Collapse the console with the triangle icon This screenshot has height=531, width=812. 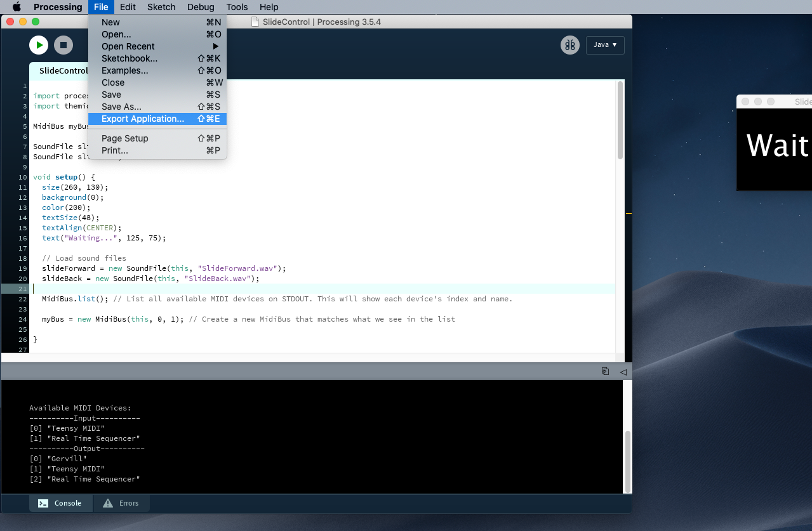(x=623, y=372)
